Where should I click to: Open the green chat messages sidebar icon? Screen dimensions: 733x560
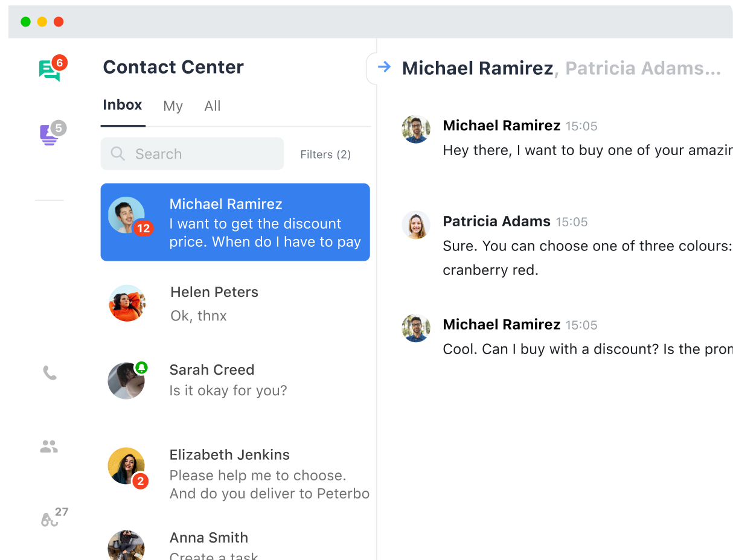point(50,70)
